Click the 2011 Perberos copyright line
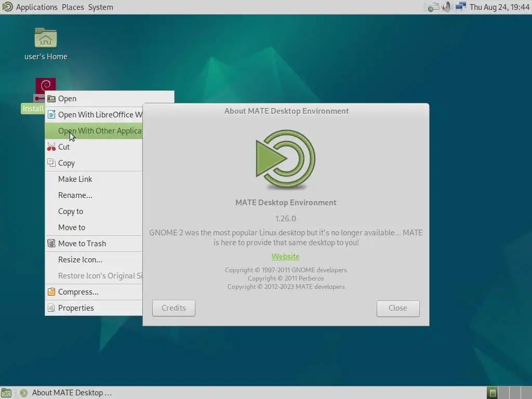The height and width of the screenshot is (399, 532). pos(286,278)
